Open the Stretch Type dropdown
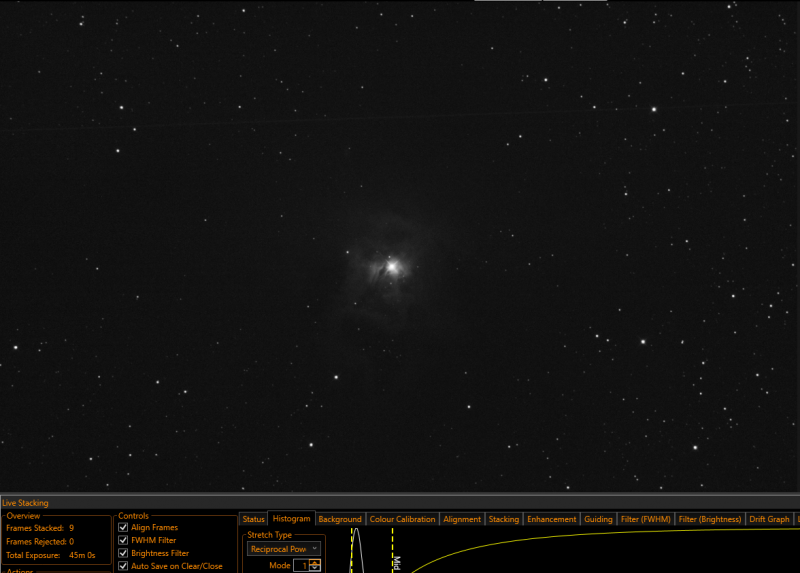The height and width of the screenshot is (573, 800). point(284,549)
